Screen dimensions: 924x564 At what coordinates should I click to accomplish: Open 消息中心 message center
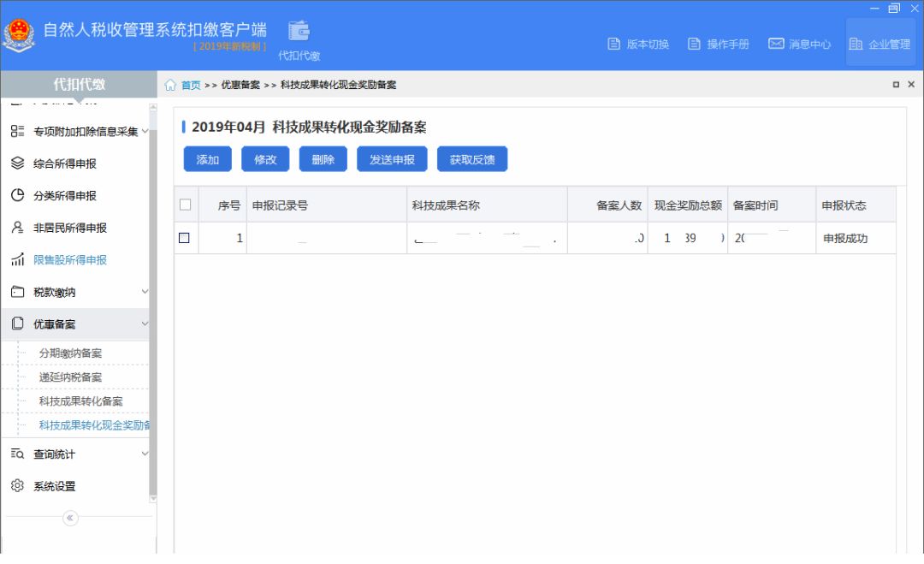pyautogui.click(x=799, y=45)
